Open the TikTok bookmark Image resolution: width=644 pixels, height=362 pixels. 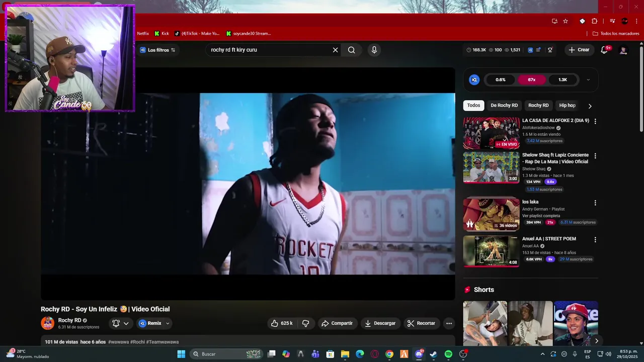[197, 33]
